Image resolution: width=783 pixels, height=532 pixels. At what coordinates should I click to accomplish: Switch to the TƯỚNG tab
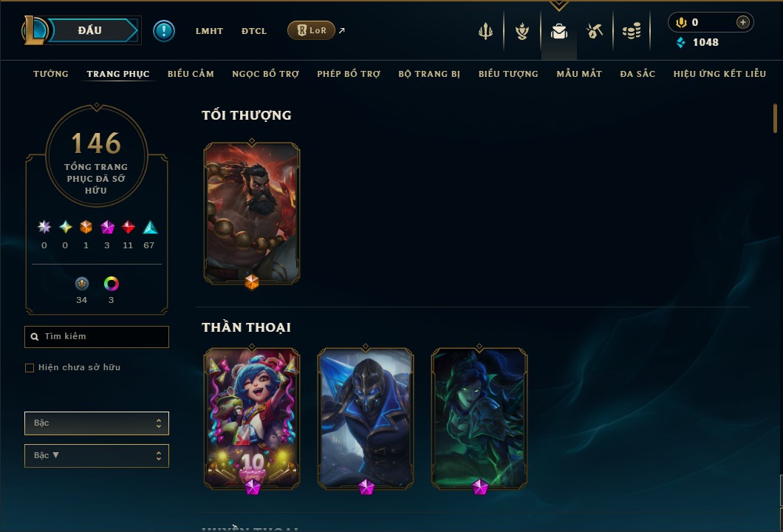click(x=51, y=74)
